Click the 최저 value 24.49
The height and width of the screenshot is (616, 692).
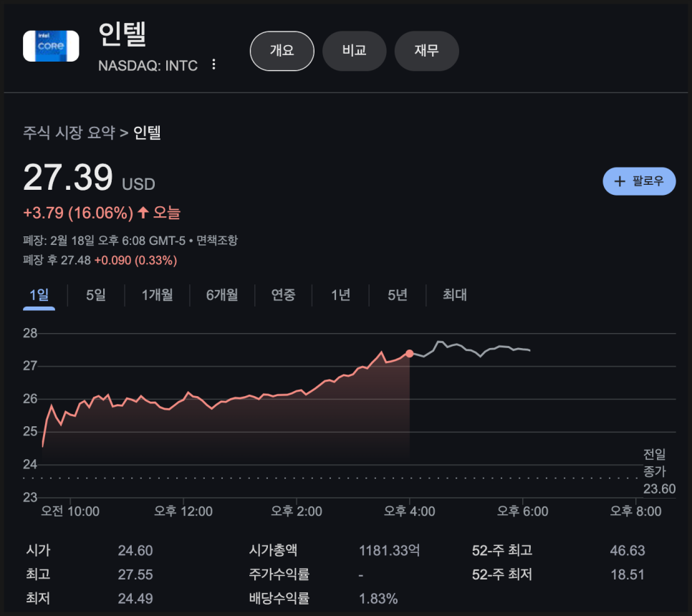click(135, 598)
